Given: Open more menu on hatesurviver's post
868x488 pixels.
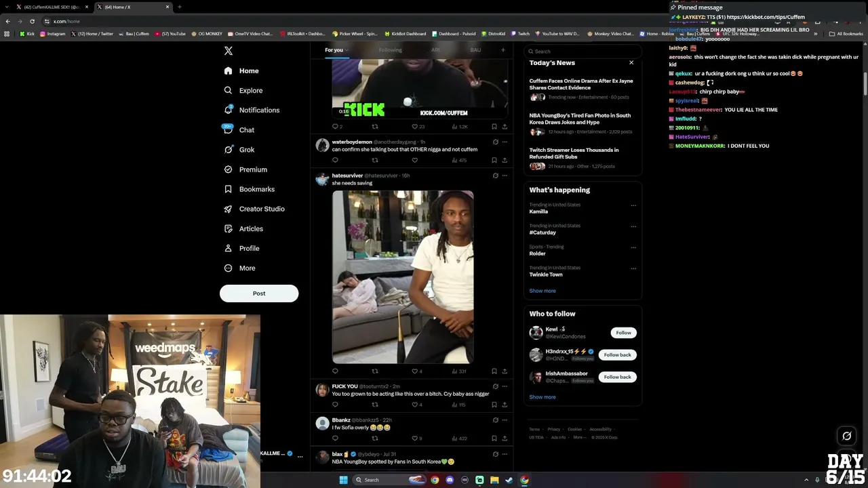Looking at the screenshot, I should 505,176.
